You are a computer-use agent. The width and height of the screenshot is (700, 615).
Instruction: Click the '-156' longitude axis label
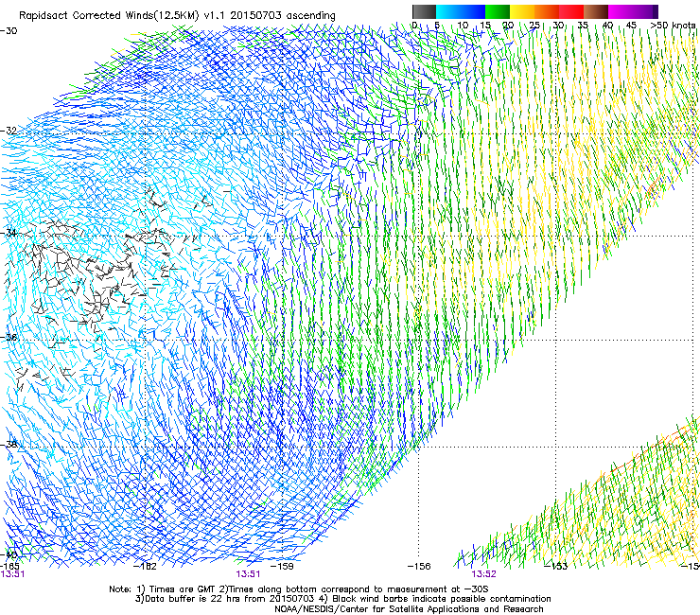point(419,567)
